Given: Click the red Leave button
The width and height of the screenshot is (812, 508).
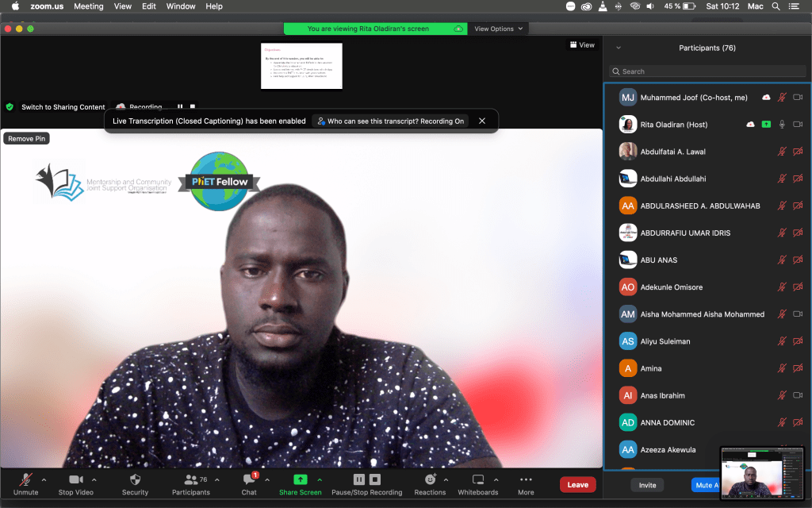Looking at the screenshot, I should click(x=577, y=484).
